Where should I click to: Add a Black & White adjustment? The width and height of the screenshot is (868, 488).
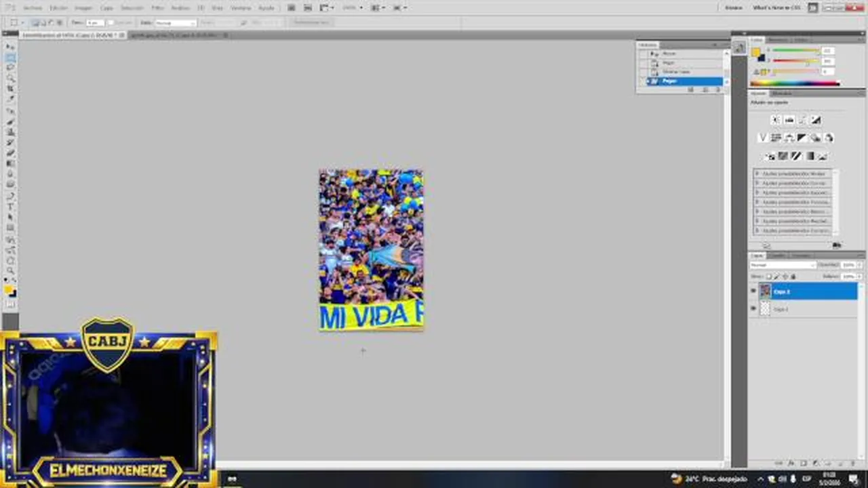click(802, 138)
